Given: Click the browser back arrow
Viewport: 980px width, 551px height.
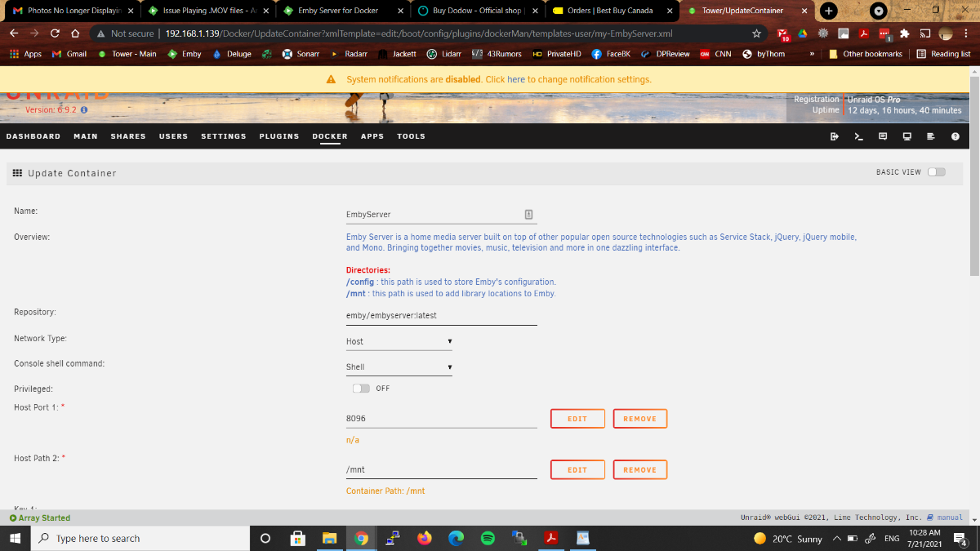Looking at the screenshot, I should point(14,33).
